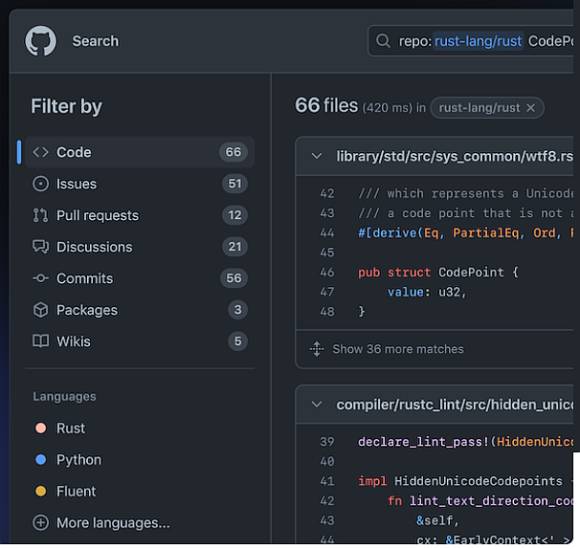Viewport: 580px width, 549px height.
Task: Select the Issues filter with 51 results
Action: point(140,184)
